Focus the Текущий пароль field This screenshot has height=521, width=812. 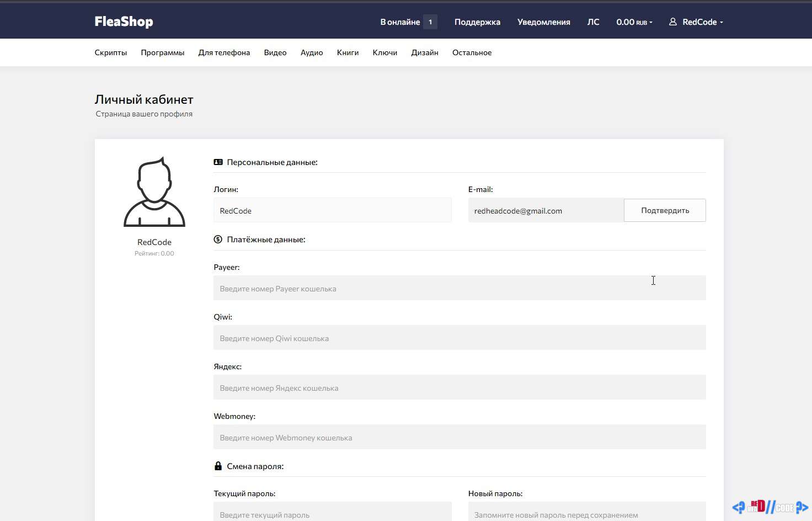[x=333, y=512]
